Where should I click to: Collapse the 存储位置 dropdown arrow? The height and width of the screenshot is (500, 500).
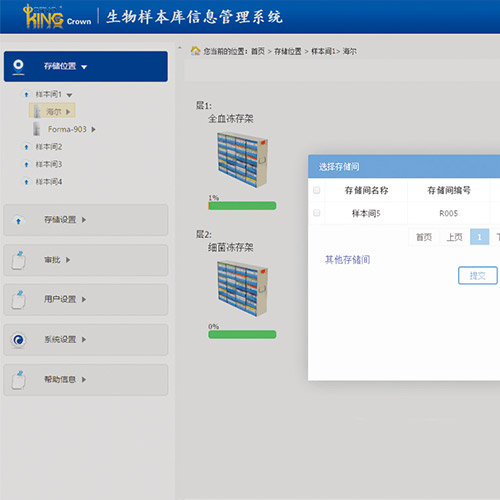click(84, 67)
